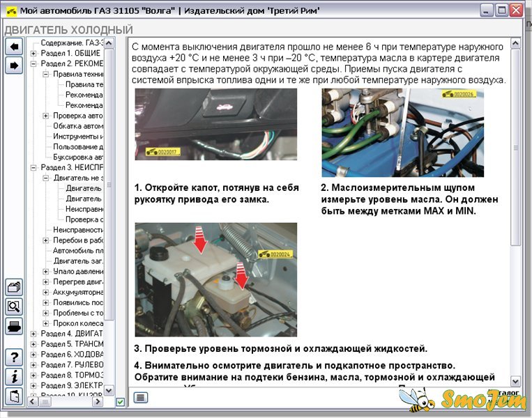532x418 pixels.
Task: Select 'Автомобиль пл' tree entry
Action: point(78,251)
